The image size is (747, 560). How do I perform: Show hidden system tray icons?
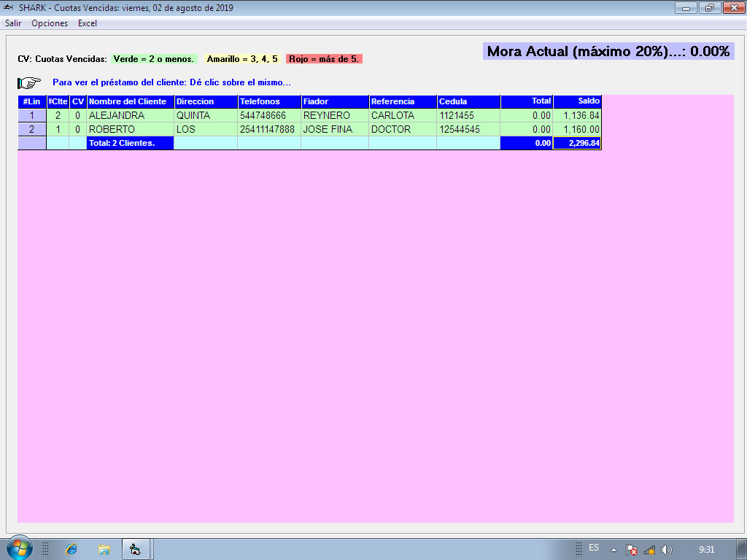(614, 550)
